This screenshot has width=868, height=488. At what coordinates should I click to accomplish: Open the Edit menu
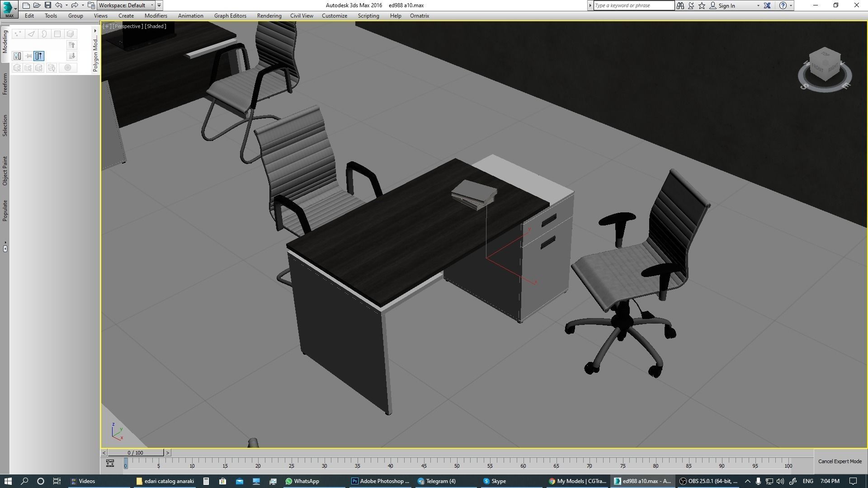click(29, 16)
